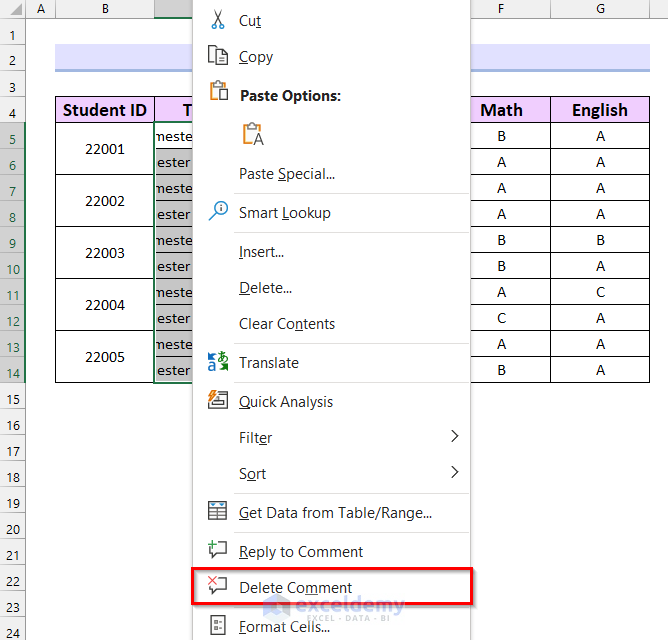
Task: Click the Translate icon
Action: pos(218,362)
